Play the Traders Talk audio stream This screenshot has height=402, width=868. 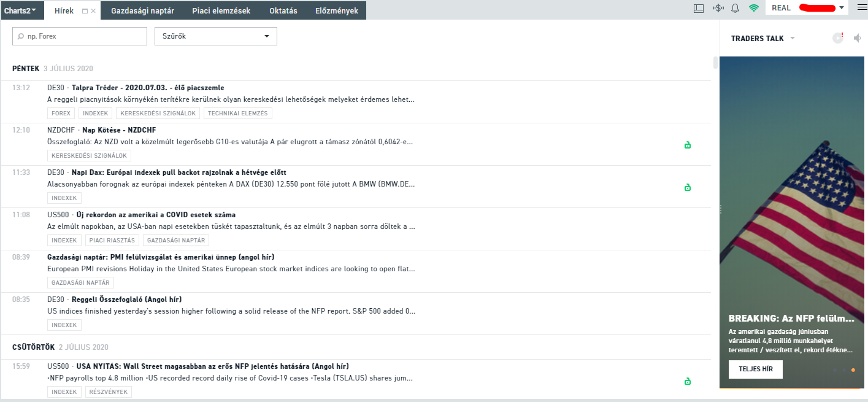tap(838, 38)
